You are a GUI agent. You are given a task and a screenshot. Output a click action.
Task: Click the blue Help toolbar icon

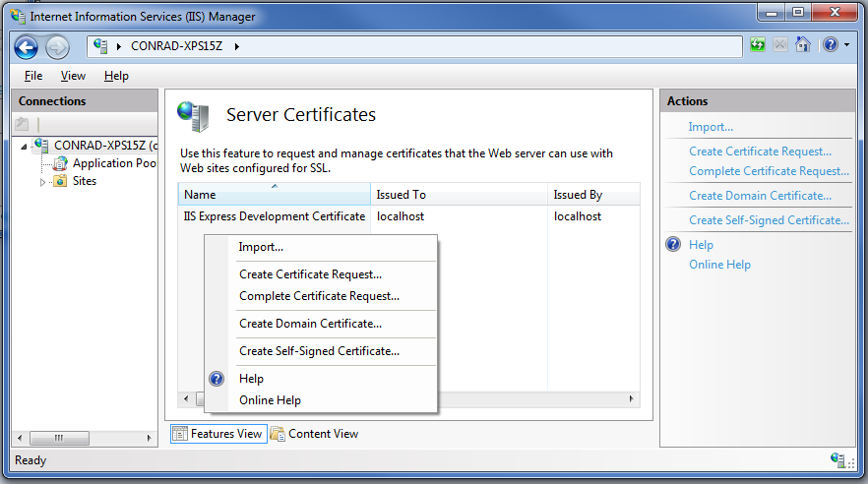830,45
